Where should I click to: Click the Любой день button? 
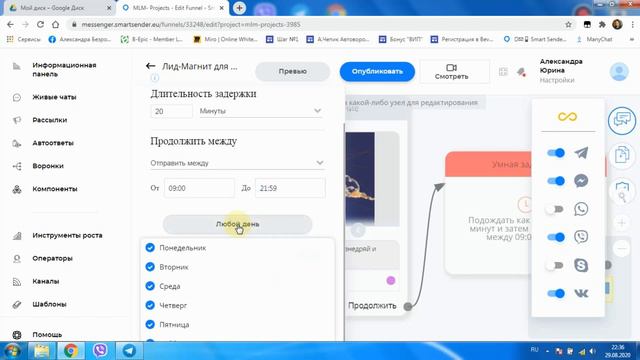click(x=238, y=224)
